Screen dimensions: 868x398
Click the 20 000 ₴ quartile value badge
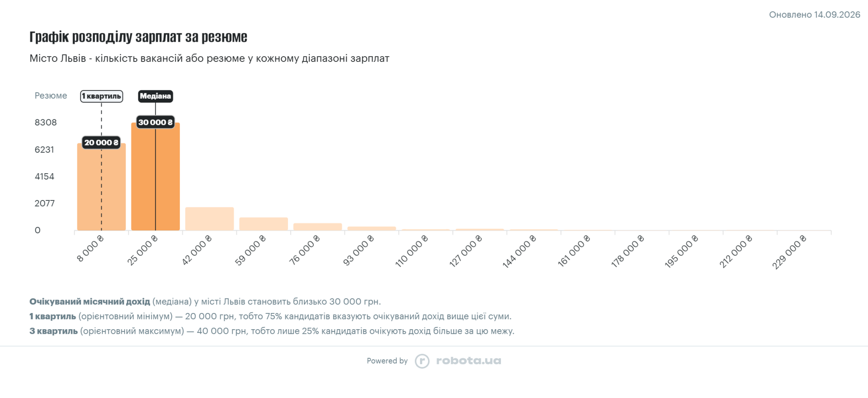coord(101,142)
